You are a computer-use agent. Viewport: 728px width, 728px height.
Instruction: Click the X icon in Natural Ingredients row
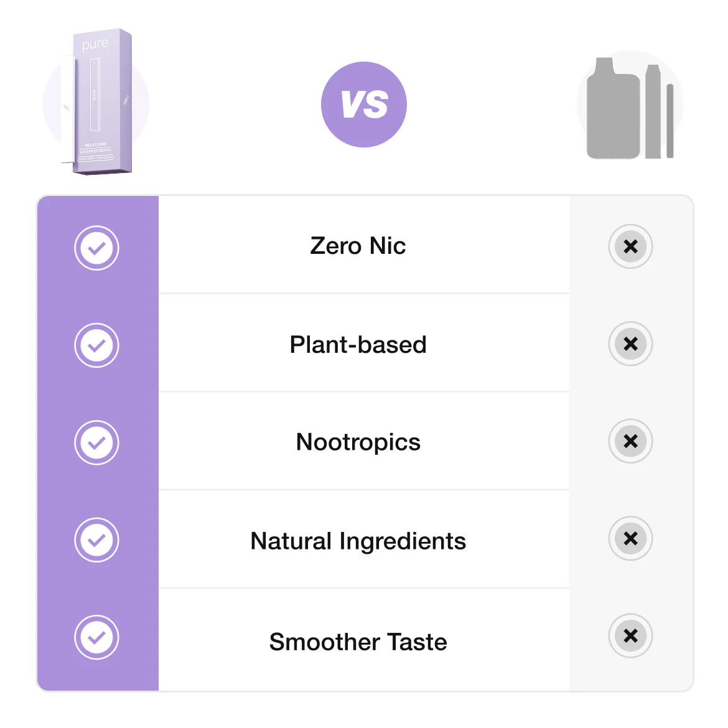(x=630, y=538)
